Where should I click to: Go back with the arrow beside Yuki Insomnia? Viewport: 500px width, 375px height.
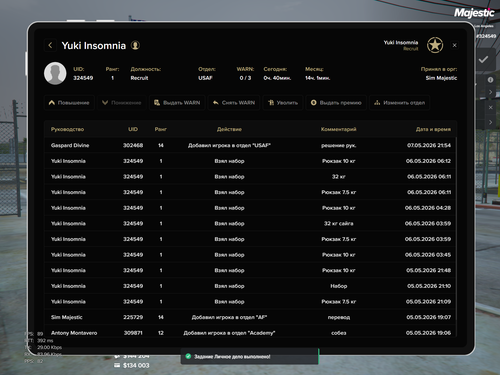tap(50, 45)
